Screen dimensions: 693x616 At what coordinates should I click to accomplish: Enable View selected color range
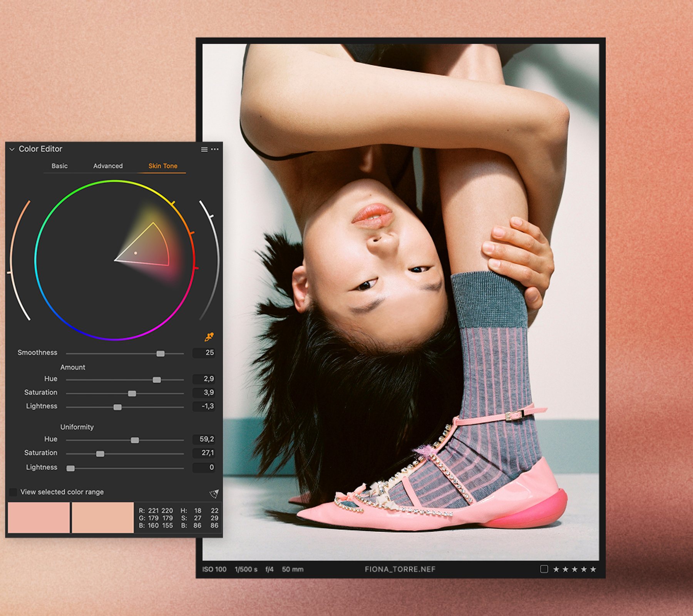coord(14,492)
